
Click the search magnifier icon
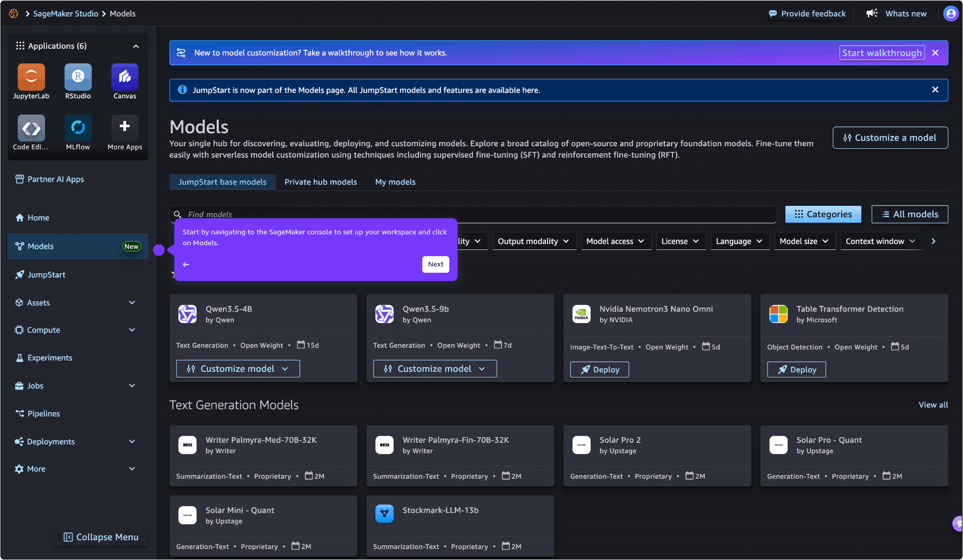pyautogui.click(x=177, y=214)
